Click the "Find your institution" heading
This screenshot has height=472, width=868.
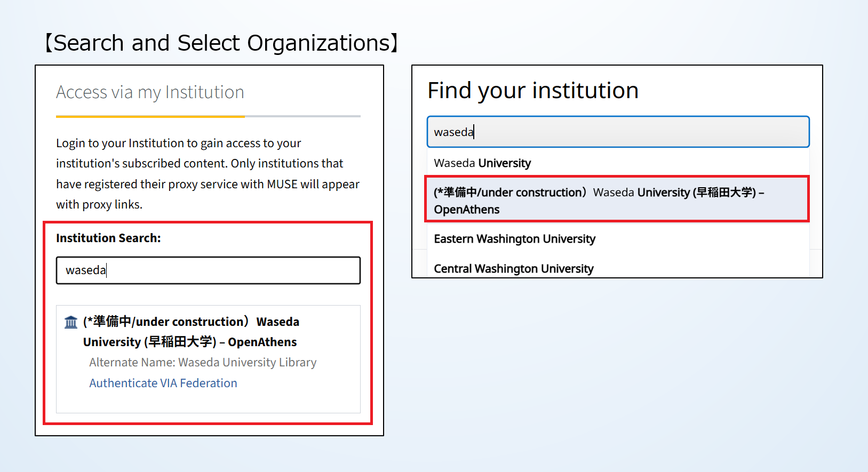pyautogui.click(x=532, y=91)
